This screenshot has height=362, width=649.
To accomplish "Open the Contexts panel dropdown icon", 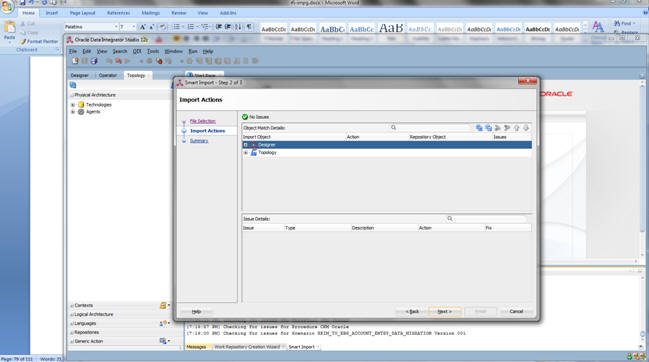I will pyautogui.click(x=165, y=305).
